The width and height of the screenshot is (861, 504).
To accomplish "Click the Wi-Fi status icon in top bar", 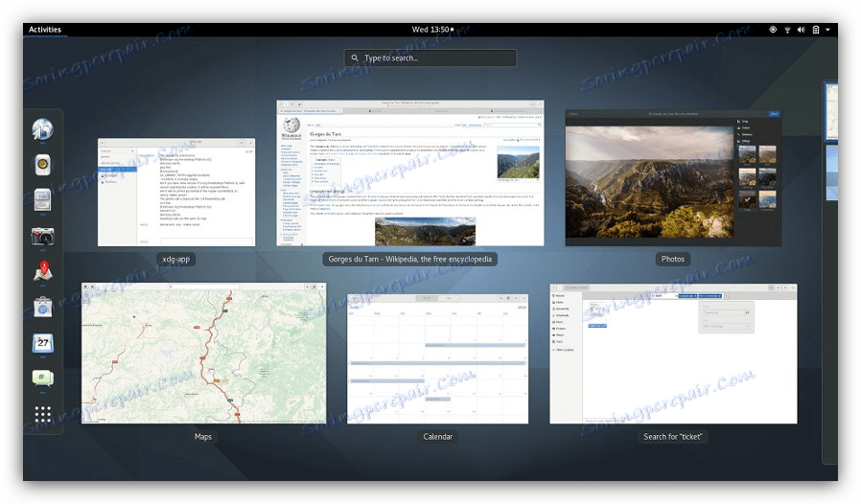I will [x=787, y=30].
